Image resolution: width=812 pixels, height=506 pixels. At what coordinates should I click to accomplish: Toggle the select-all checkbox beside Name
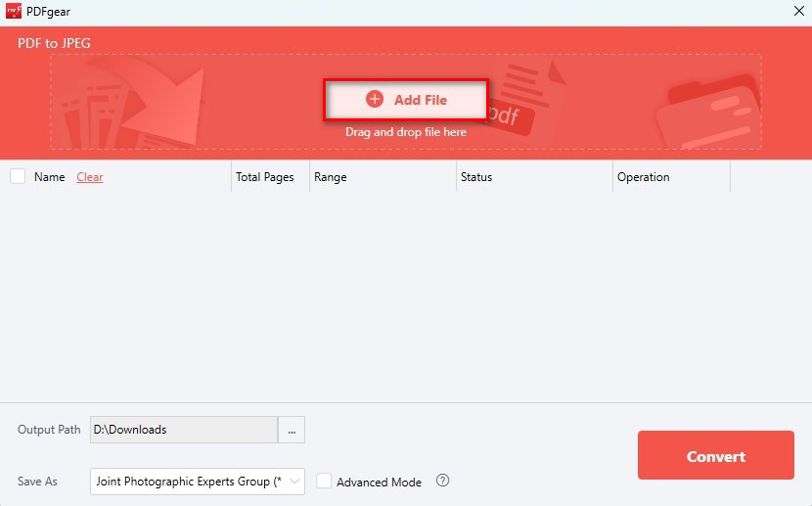18,176
